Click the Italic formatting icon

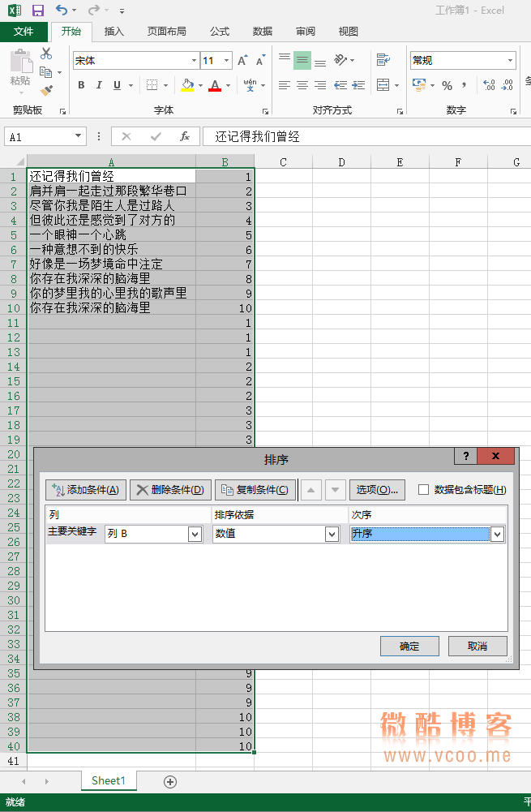[99, 85]
